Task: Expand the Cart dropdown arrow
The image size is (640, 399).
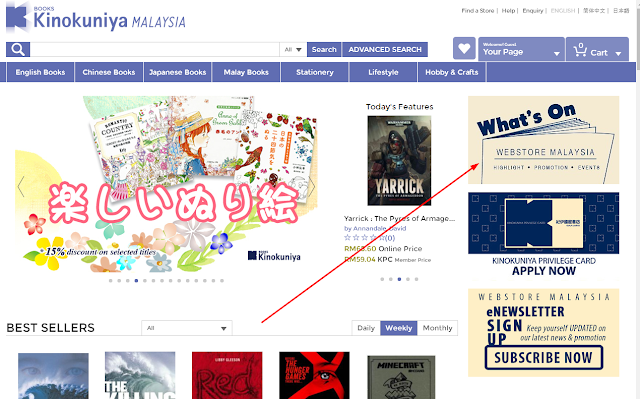Action: coord(618,53)
